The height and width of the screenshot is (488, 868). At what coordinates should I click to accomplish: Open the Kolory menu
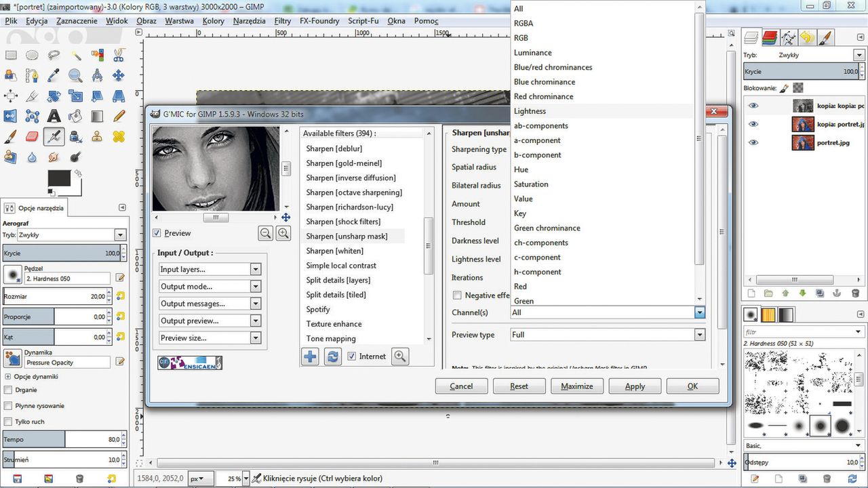click(214, 21)
